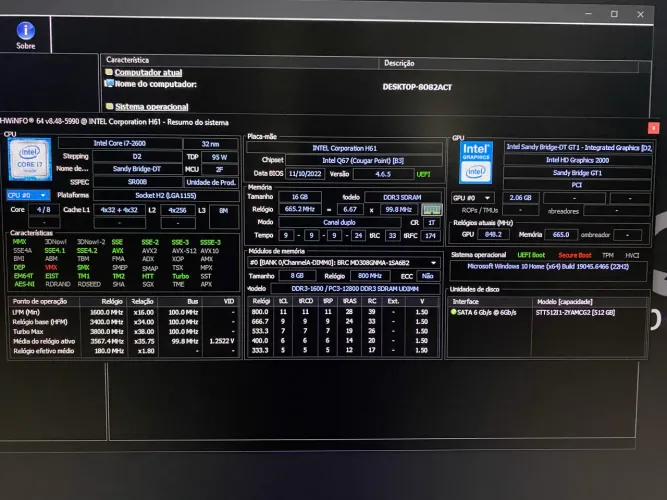Select the SATA 6 Gb/s drive row
The height and width of the screenshot is (500, 667).
click(x=547, y=312)
